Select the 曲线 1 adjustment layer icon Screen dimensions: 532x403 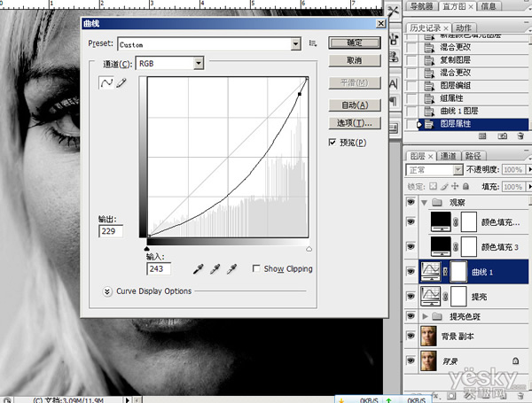pyautogui.click(x=431, y=272)
